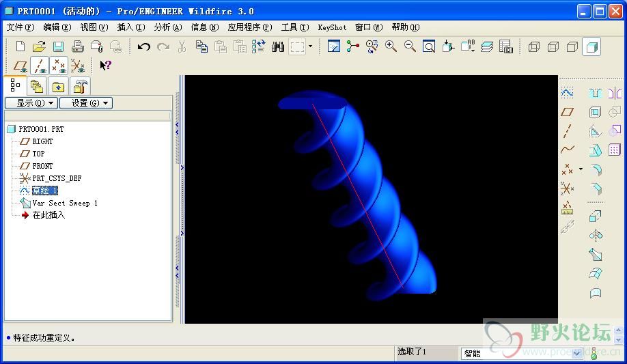
Task: Toggle spin center icon
Action: 352,47
